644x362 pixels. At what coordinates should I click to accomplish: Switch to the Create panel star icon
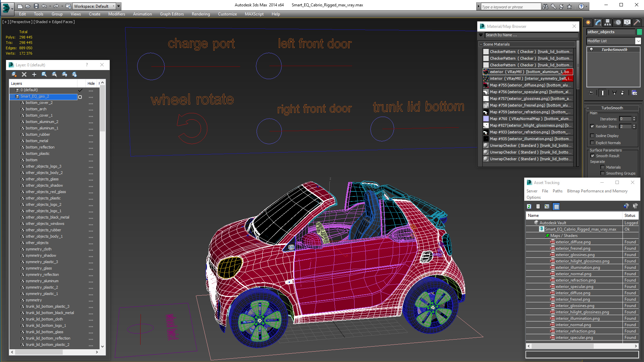pos(588,22)
